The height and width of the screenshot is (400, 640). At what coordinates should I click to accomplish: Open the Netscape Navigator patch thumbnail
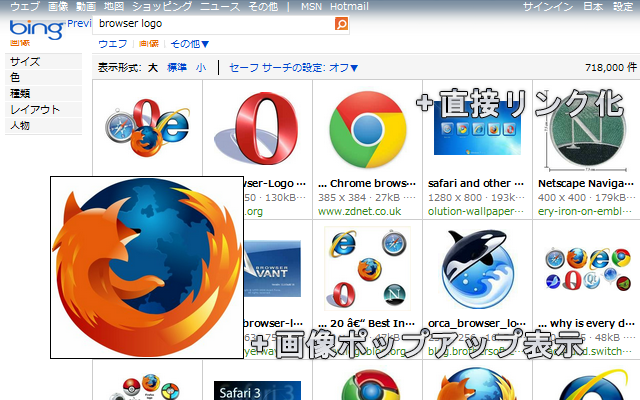[587, 130]
